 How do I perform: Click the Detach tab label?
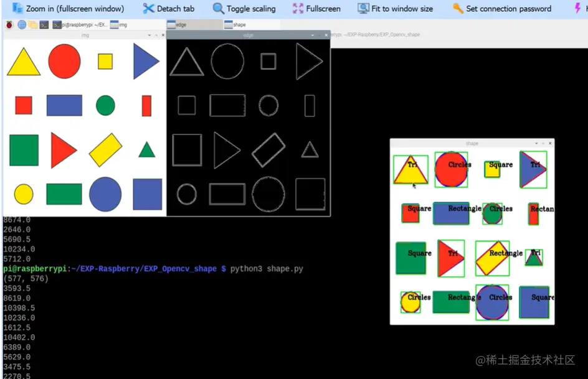tap(176, 9)
